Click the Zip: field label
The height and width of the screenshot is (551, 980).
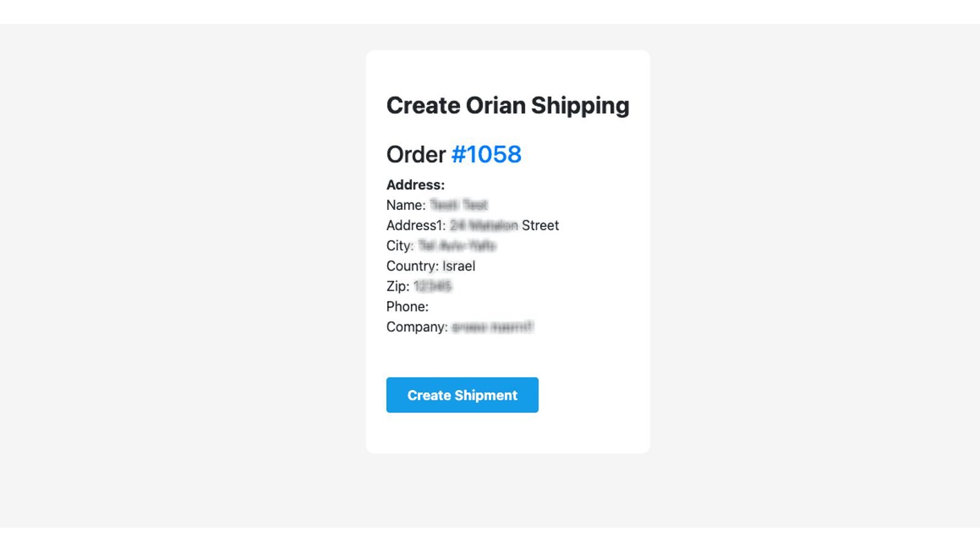398,286
